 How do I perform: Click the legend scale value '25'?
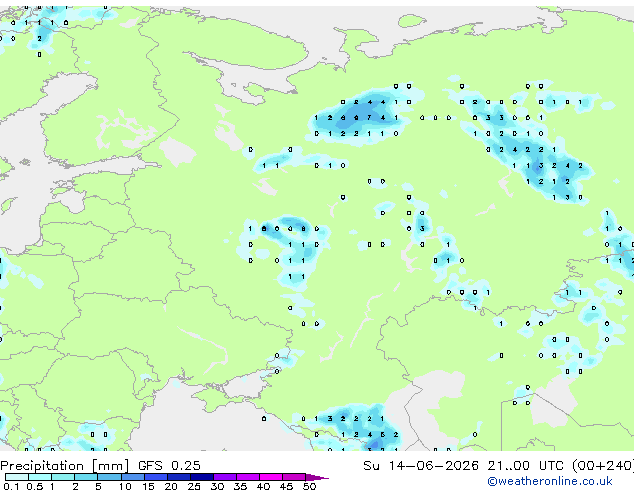coord(194,486)
